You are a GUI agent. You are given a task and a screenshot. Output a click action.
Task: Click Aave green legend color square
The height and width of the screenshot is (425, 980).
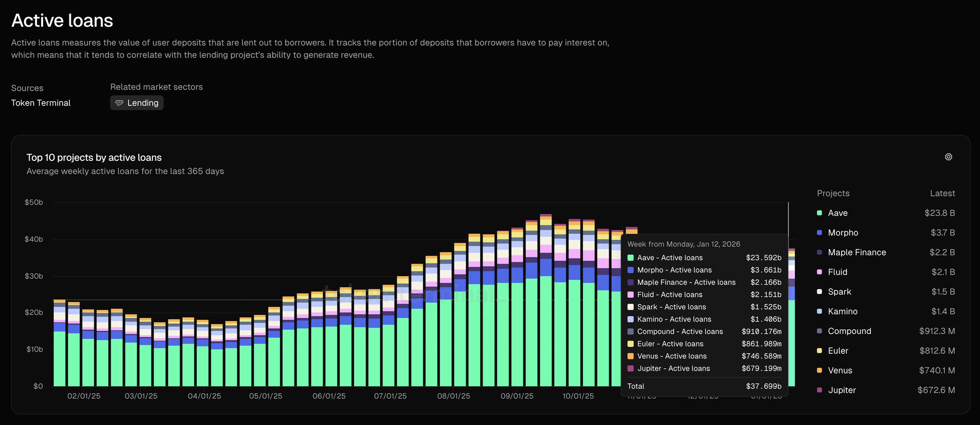point(819,213)
